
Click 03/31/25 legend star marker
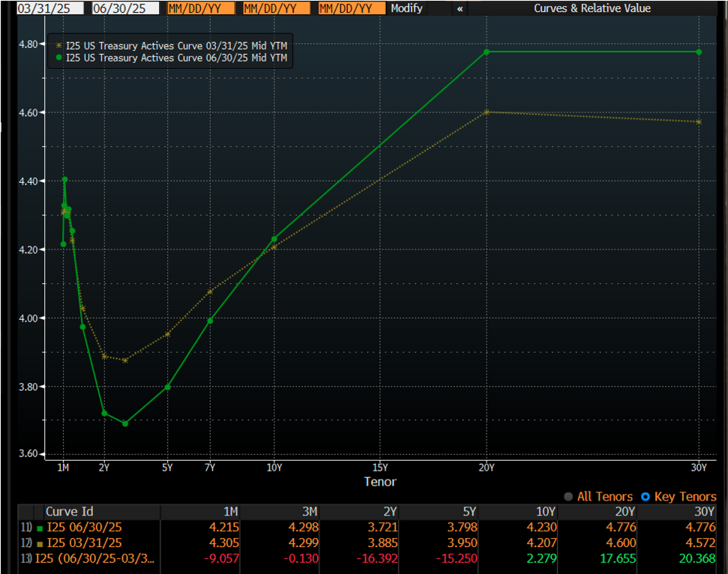tap(59, 46)
